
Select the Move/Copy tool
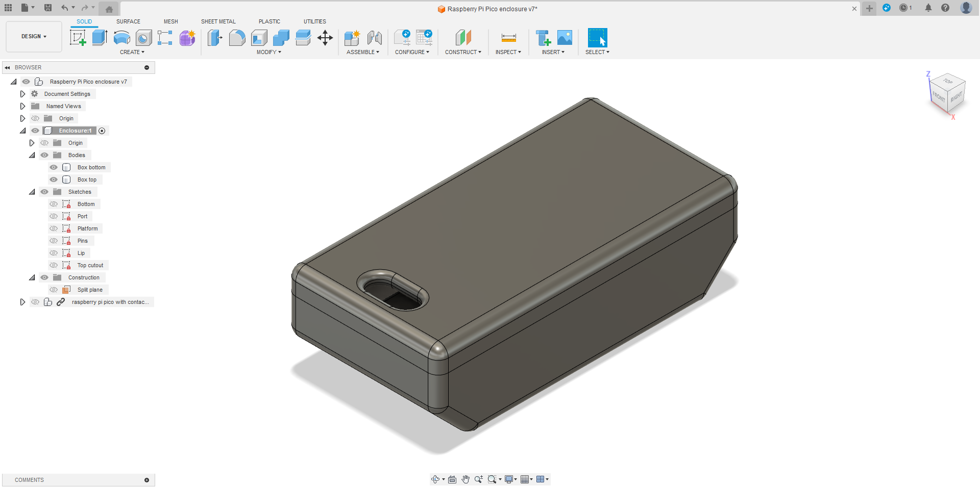(x=325, y=37)
